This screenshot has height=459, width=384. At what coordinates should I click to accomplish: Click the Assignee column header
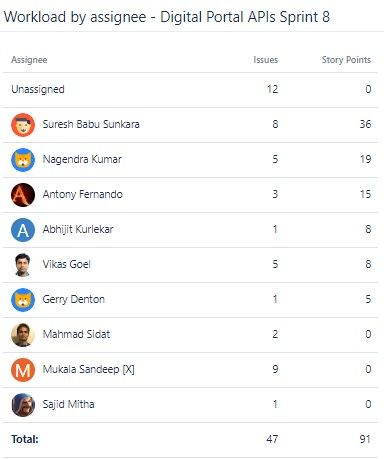pos(29,60)
